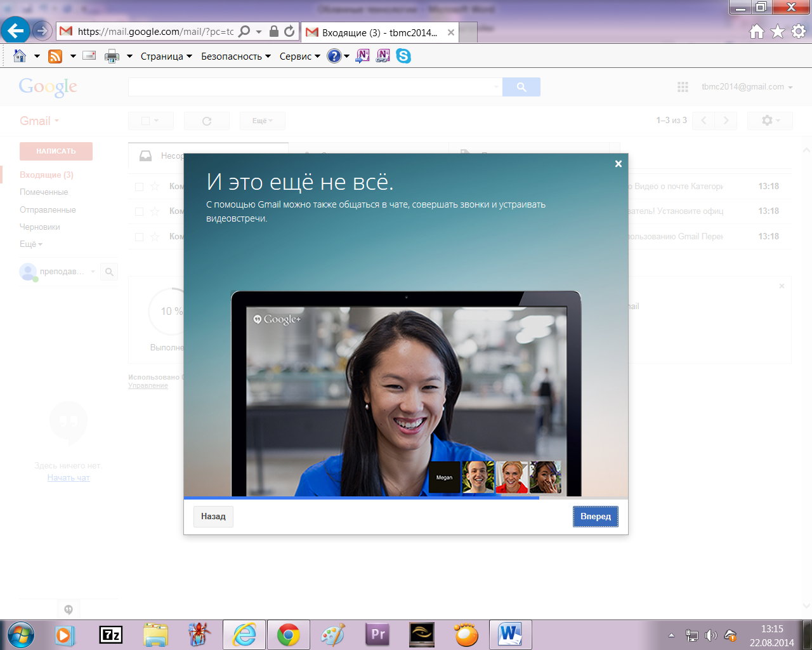Screen dimensions: 812x650
Task: Open the Ещё toolbar dropdown
Action: point(263,121)
